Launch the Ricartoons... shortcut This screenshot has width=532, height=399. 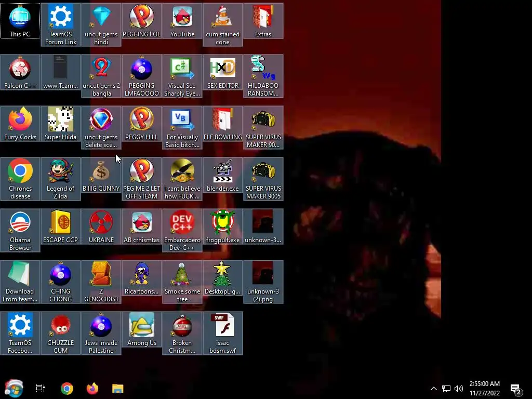(x=141, y=278)
